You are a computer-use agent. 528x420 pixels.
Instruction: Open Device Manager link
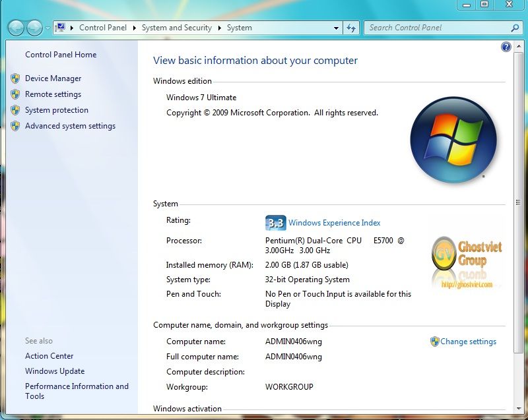(x=53, y=78)
